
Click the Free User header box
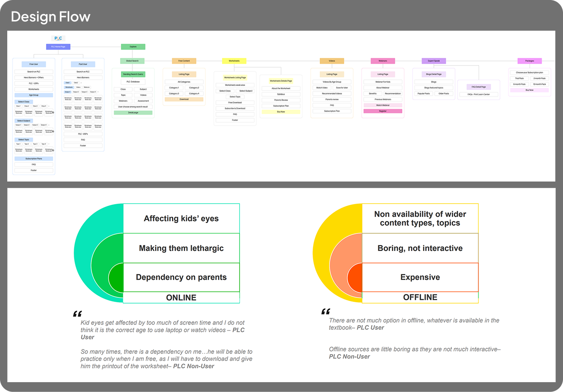tap(34, 64)
